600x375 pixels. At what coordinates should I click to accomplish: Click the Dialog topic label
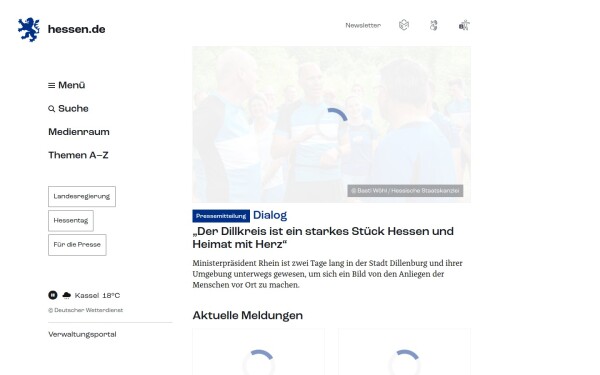pos(270,215)
